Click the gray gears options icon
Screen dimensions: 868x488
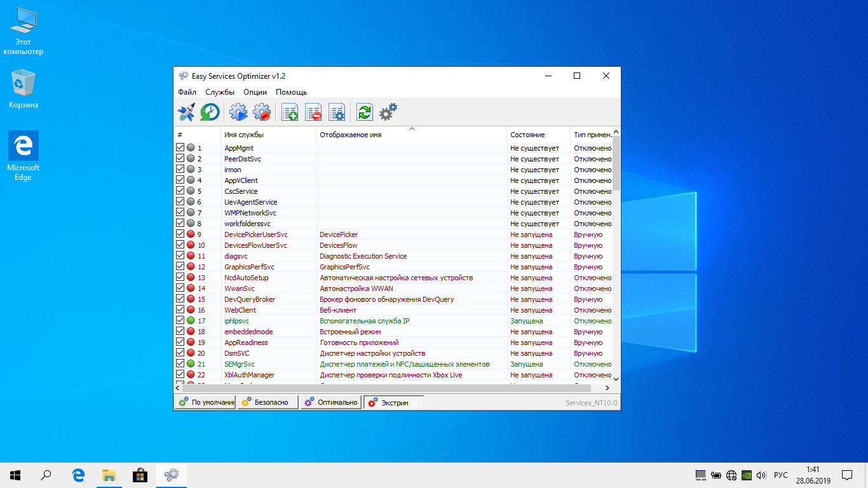(x=388, y=112)
